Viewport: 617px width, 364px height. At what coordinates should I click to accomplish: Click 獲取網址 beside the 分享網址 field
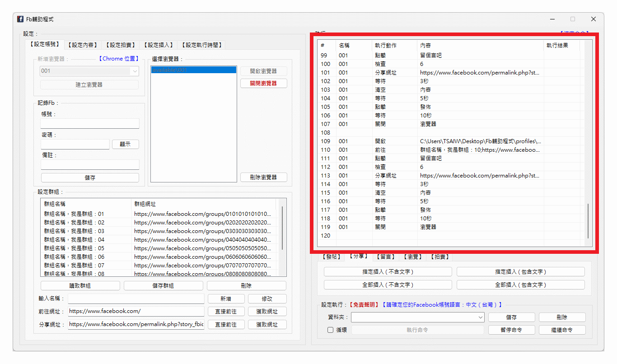click(x=267, y=325)
